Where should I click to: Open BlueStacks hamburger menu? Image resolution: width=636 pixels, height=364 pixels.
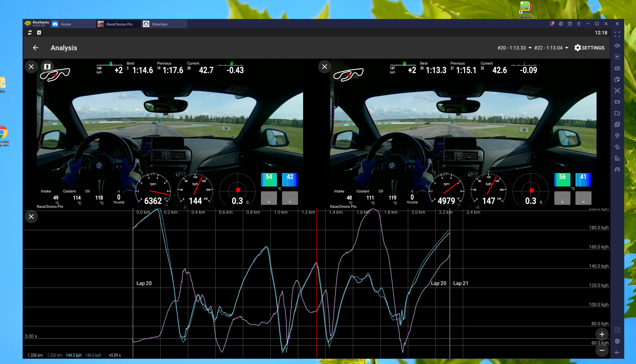[579, 24]
